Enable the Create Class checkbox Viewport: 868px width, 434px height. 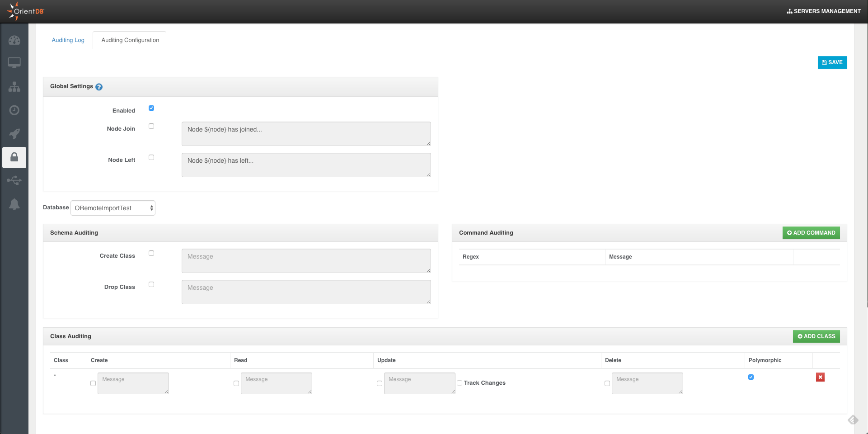[x=151, y=253]
